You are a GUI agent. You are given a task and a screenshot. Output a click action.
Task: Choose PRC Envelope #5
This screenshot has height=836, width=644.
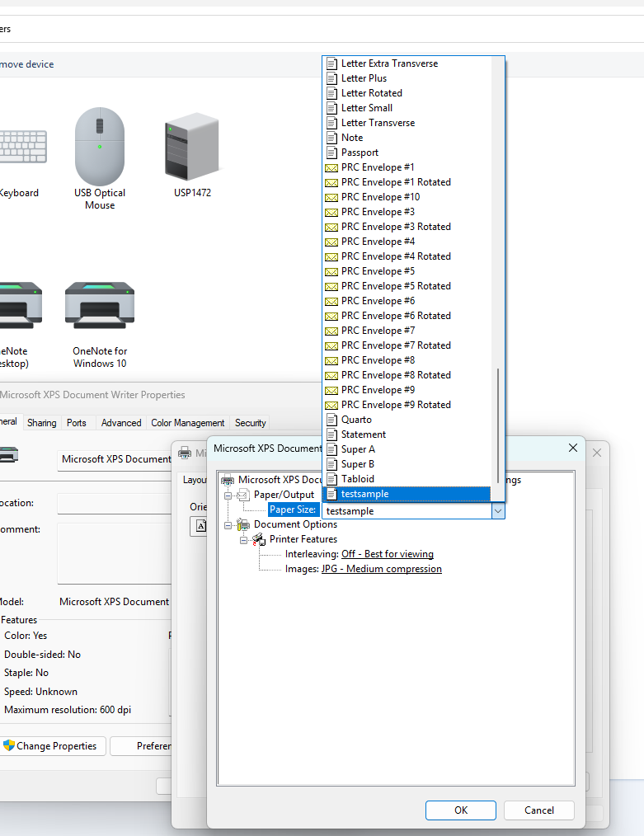point(407,271)
